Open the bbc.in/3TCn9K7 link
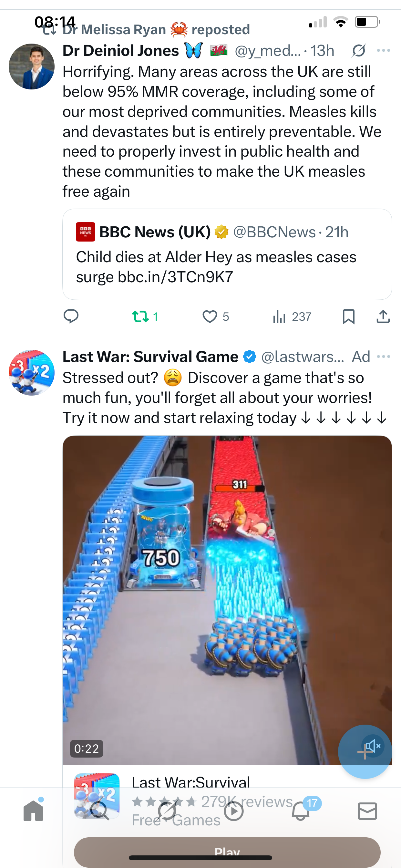The height and width of the screenshot is (868, 401). click(175, 277)
